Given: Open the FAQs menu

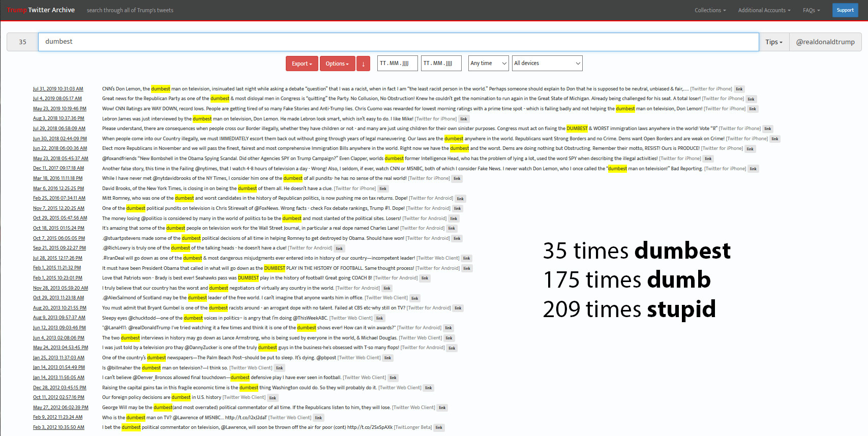Looking at the screenshot, I should 811,10.
